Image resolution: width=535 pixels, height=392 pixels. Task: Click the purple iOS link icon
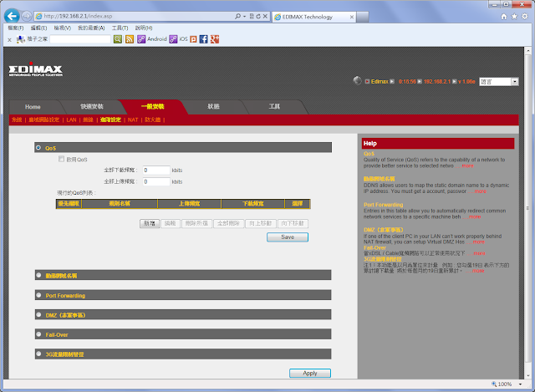pos(173,39)
